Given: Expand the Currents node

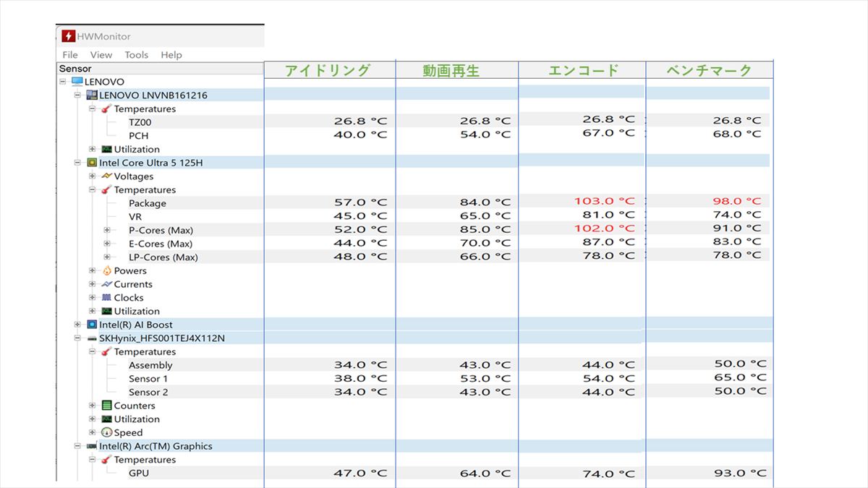Looking at the screenshot, I should click(x=92, y=284).
